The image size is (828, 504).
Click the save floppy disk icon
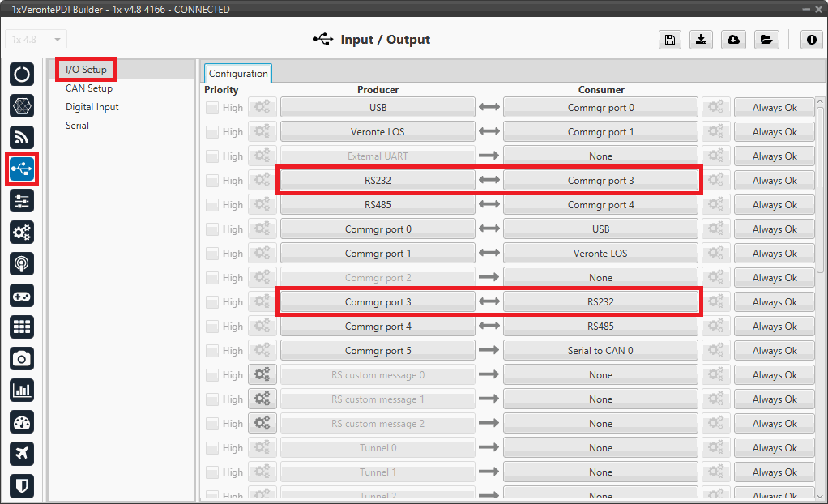pos(670,40)
